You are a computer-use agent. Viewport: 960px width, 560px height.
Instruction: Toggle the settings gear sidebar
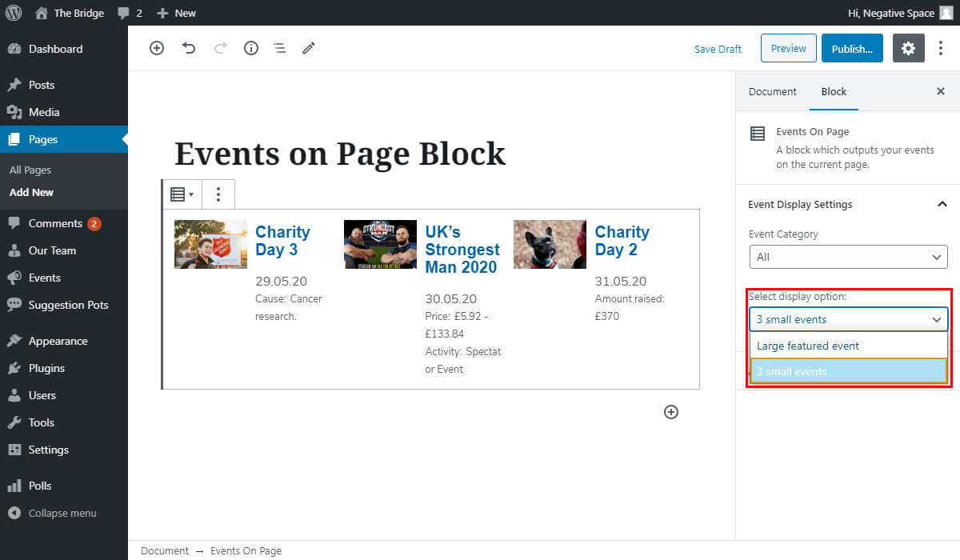click(908, 49)
